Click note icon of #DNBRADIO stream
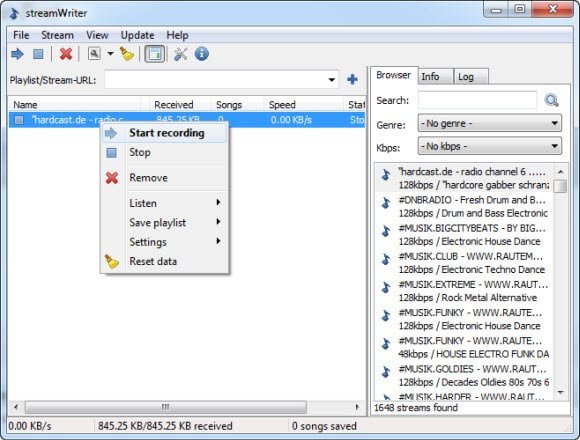580x440 pixels. 386,202
